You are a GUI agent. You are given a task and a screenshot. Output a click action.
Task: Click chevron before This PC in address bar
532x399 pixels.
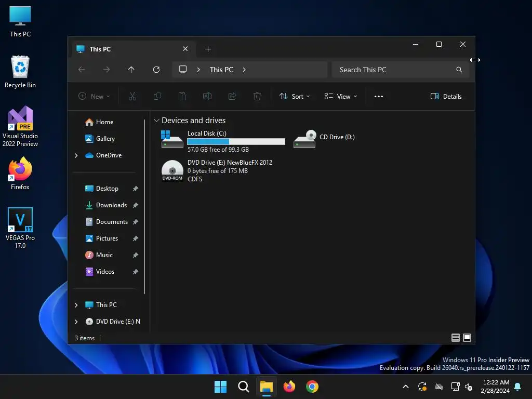coord(198,70)
